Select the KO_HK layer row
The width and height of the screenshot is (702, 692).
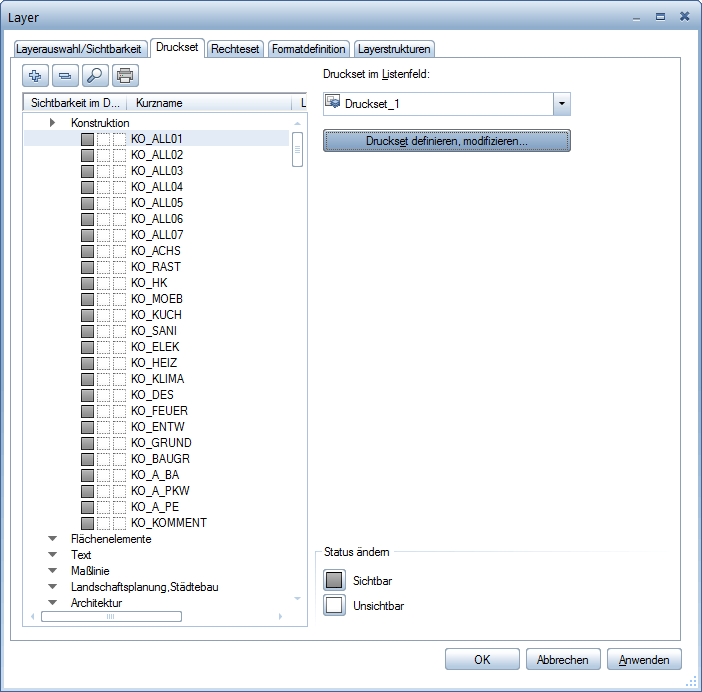click(x=157, y=283)
